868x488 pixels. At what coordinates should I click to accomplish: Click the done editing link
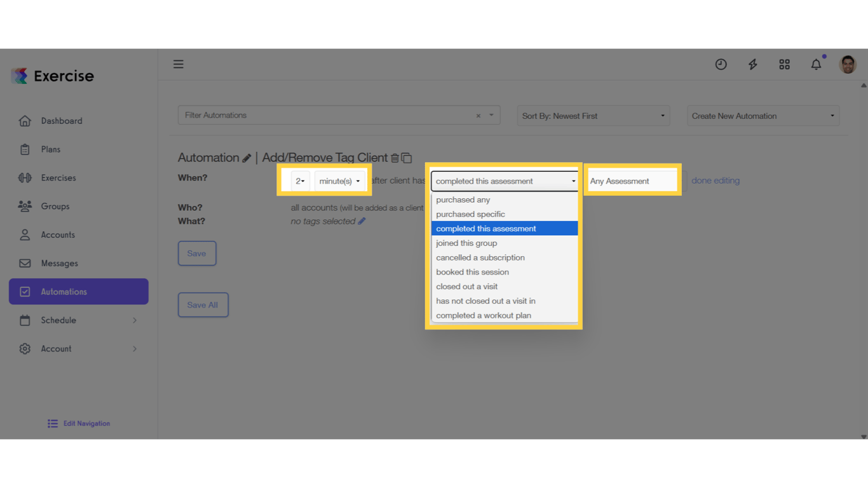pyautogui.click(x=715, y=180)
